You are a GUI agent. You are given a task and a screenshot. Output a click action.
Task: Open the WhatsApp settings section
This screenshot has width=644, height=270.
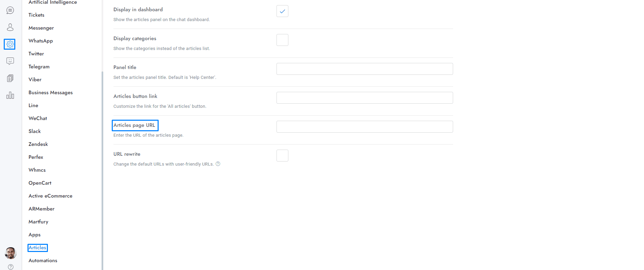41,41
